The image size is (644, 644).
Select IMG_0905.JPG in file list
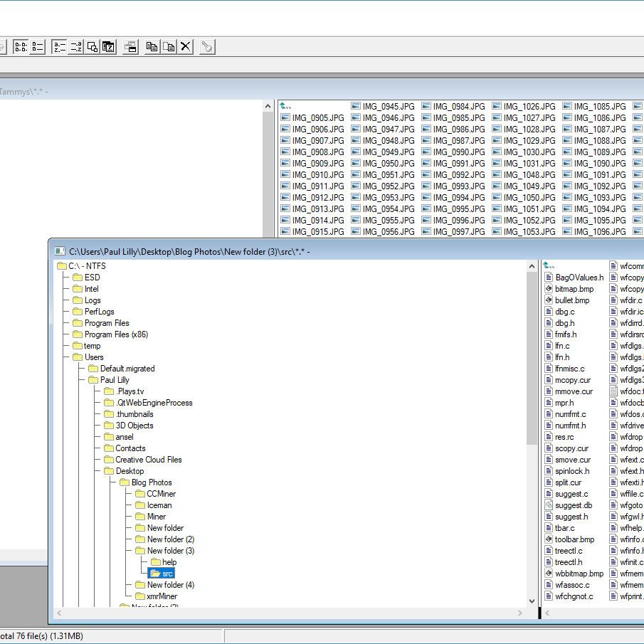(x=317, y=118)
